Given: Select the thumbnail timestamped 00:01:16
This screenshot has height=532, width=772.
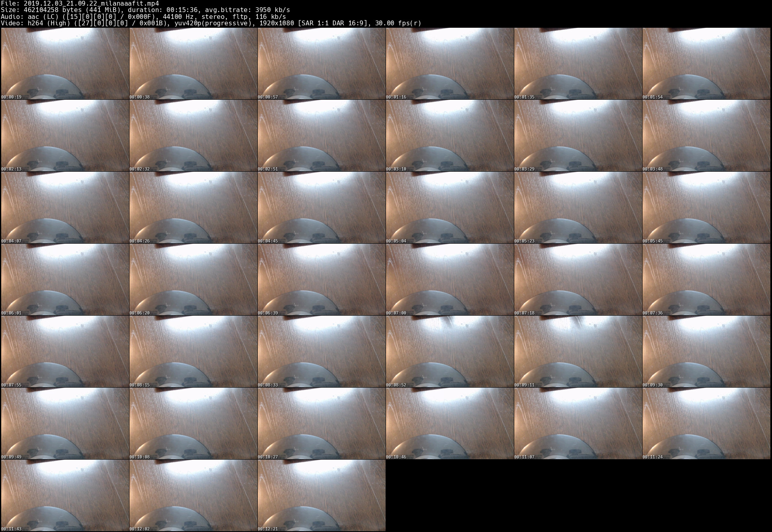Looking at the screenshot, I should coord(450,64).
